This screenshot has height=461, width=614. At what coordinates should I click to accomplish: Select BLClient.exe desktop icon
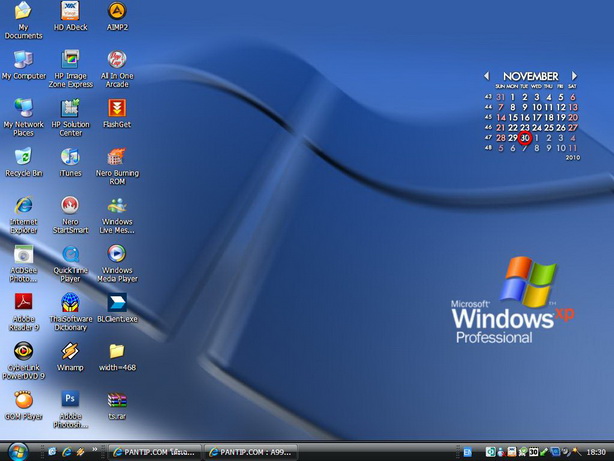[117, 302]
